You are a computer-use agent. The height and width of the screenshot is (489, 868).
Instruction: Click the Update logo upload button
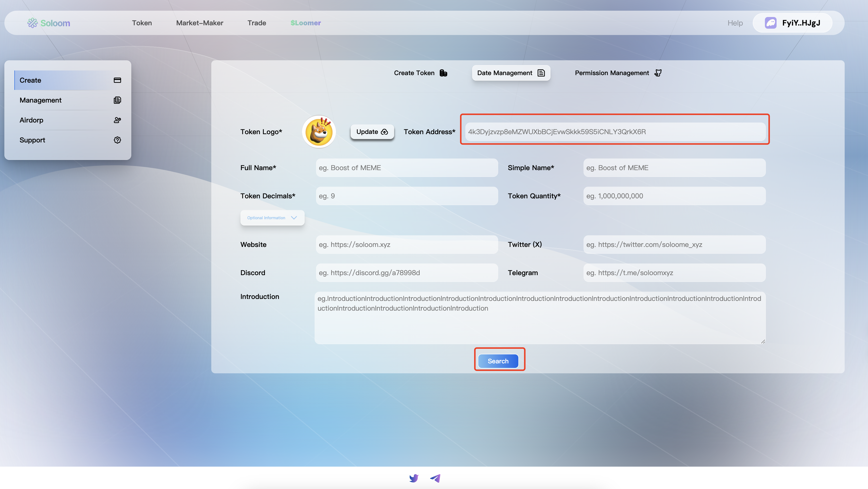point(372,132)
